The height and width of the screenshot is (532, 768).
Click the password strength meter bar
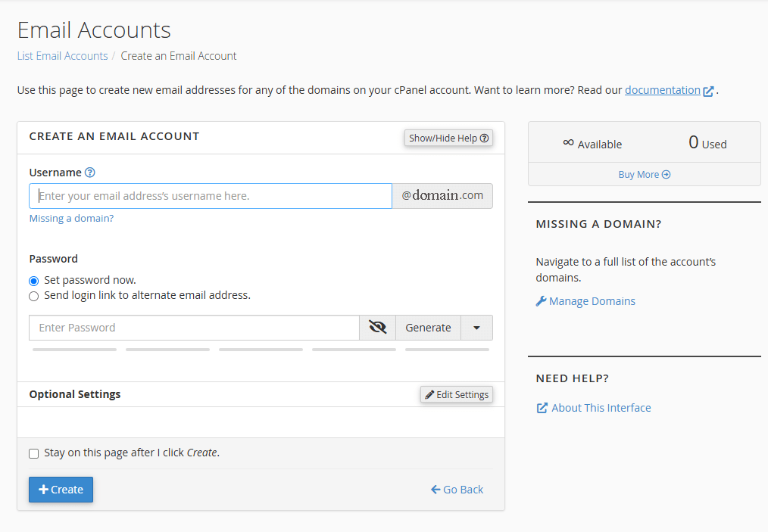click(x=261, y=350)
